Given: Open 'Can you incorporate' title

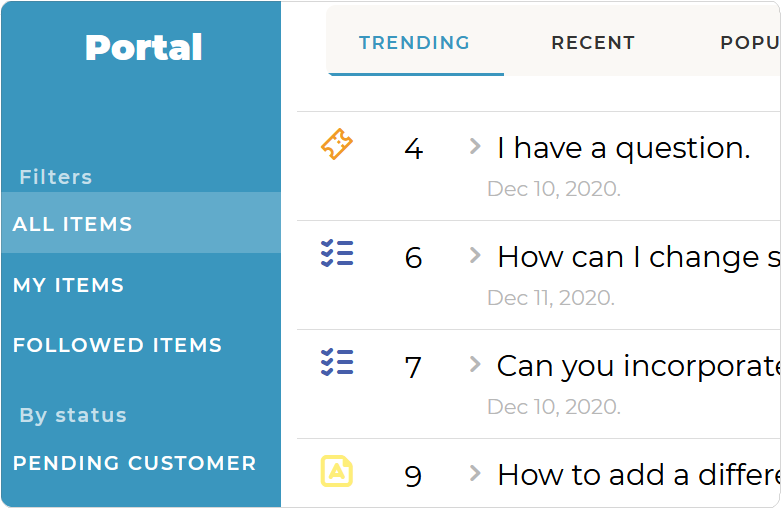Looking at the screenshot, I should (639, 367).
